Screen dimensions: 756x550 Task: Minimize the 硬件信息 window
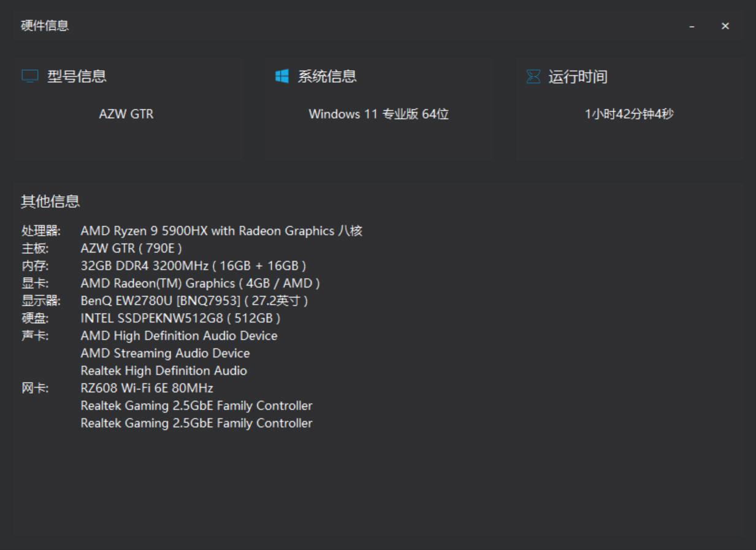692,26
